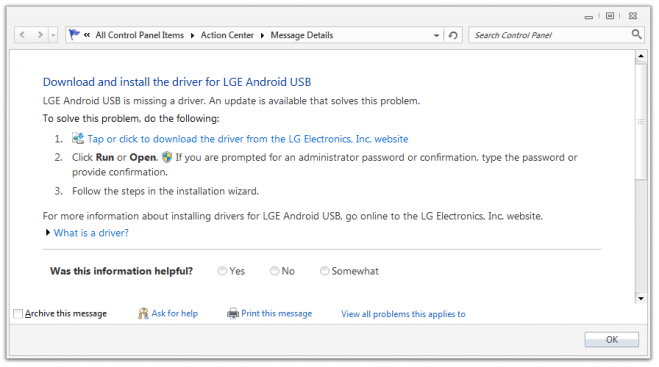
Task: Expand What is a driver? triangle
Action: pyautogui.click(x=48, y=232)
